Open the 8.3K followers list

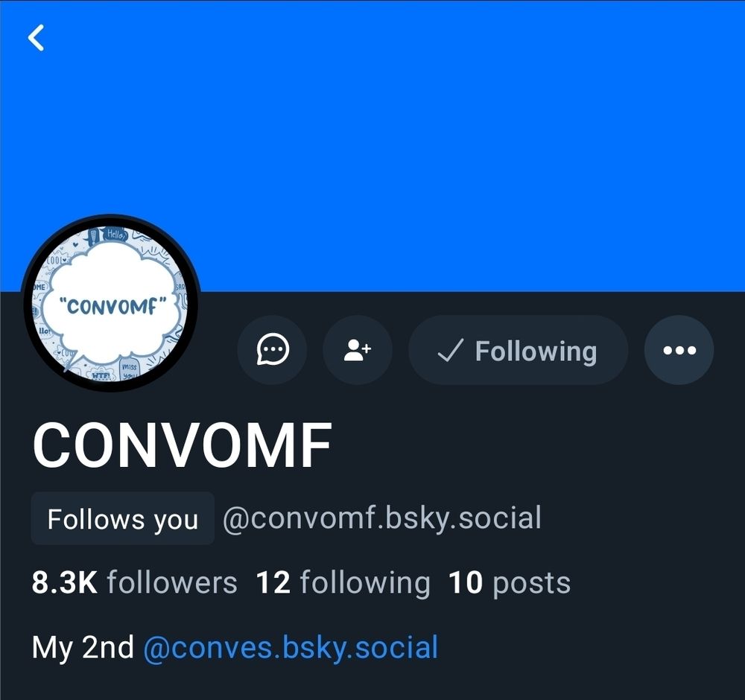click(134, 582)
